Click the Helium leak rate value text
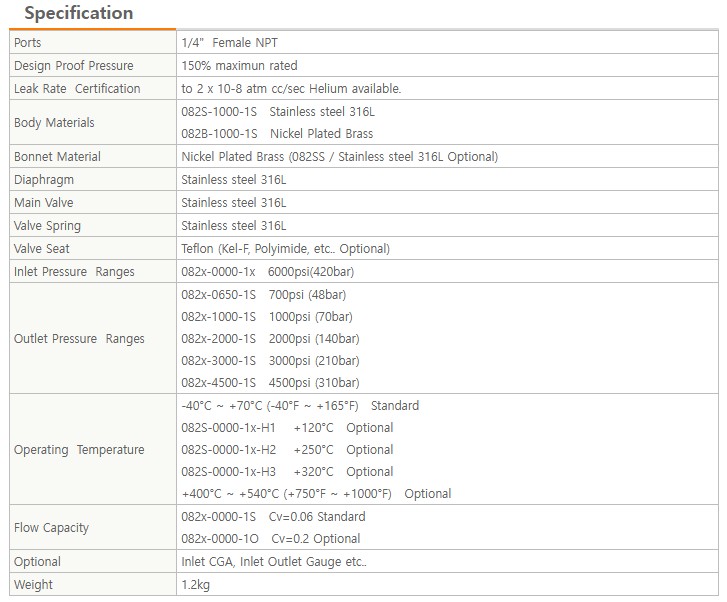The height and width of the screenshot is (602, 727). [291, 89]
